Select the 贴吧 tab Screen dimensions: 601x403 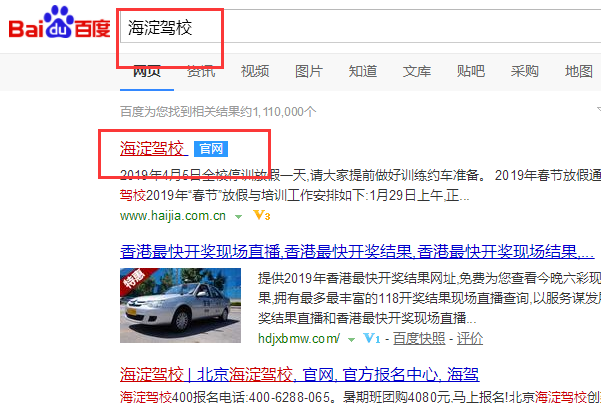tap(471, 71)
